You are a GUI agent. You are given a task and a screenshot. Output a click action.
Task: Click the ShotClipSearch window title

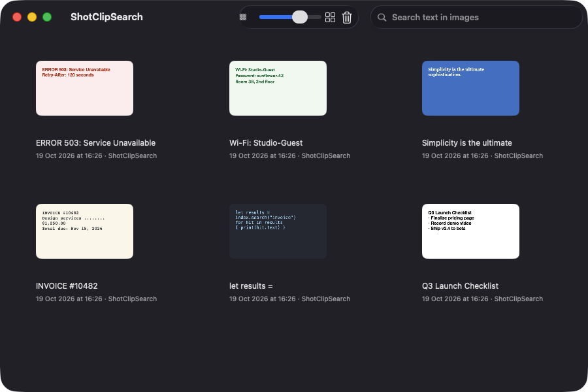click(x=106, y=17)
